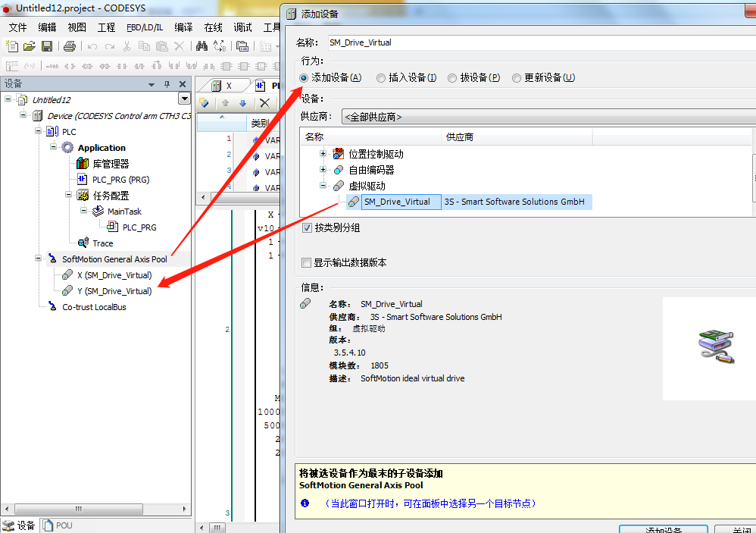Close the 设备 panel

(183, 84)
